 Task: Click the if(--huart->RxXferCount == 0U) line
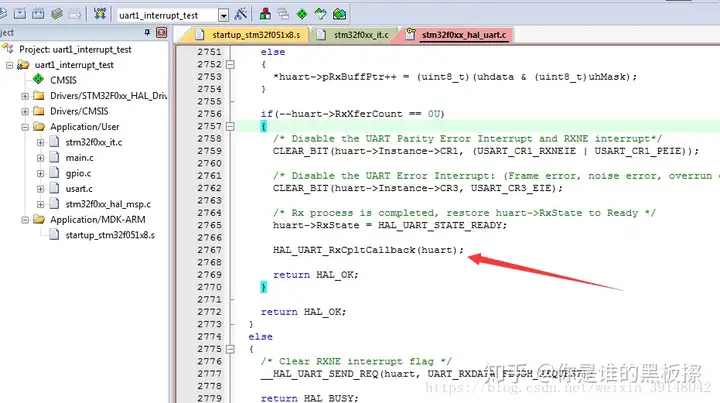(352, 114)
